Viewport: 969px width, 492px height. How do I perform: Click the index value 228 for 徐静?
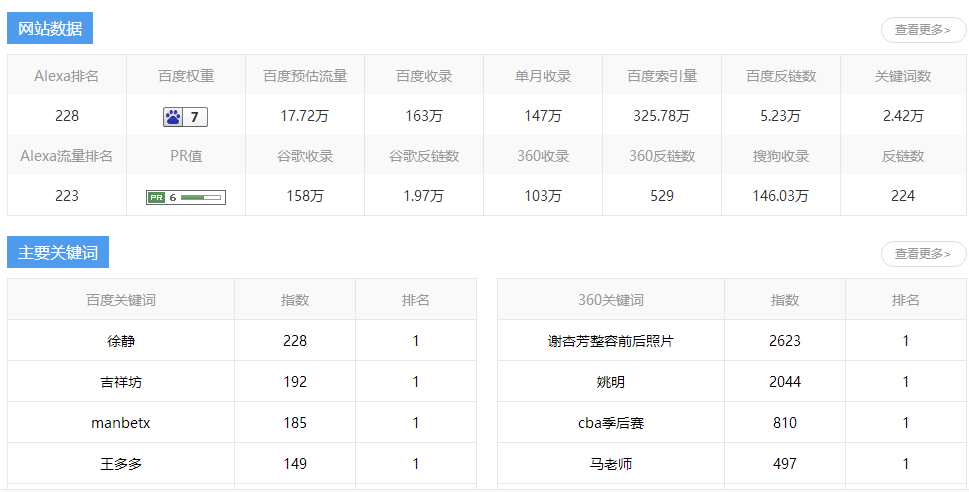tap(295, 341)
